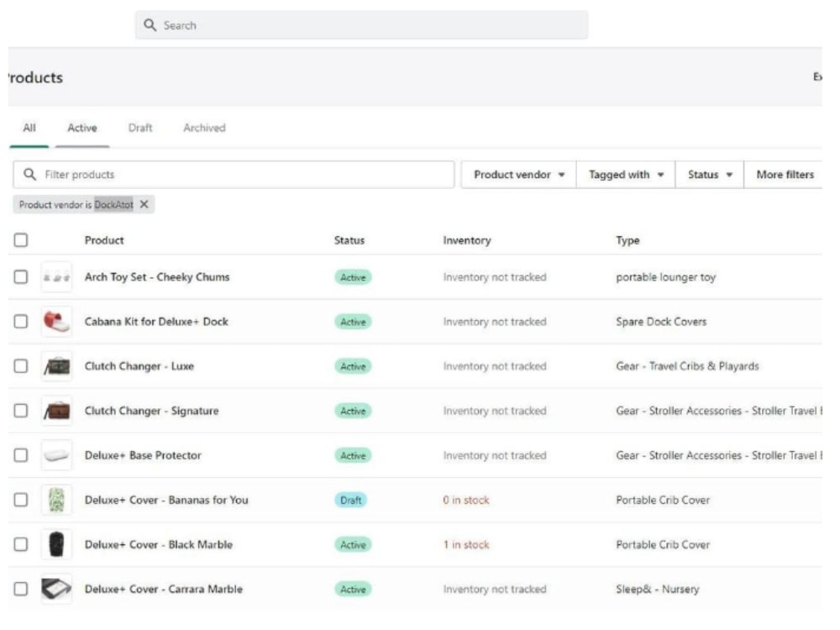Open the Product vendor filter dropdown
This screenshot has height=630, width=840.
pos(518,175)
